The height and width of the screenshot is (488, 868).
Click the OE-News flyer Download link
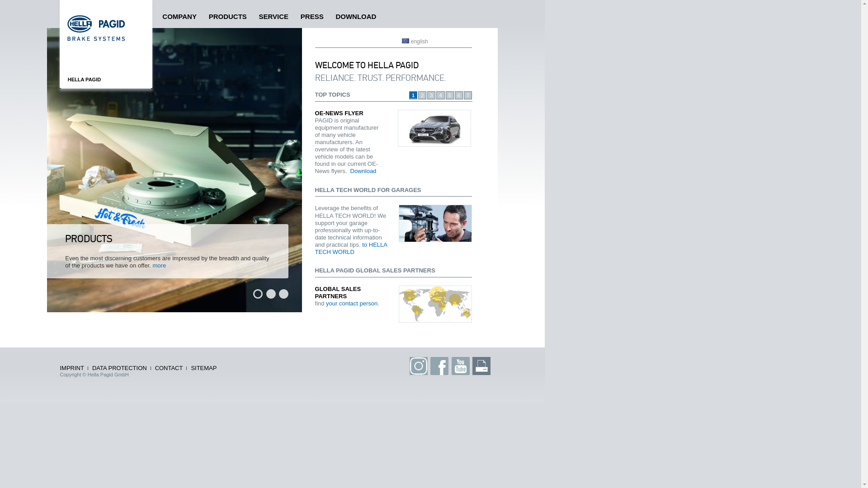363,171
